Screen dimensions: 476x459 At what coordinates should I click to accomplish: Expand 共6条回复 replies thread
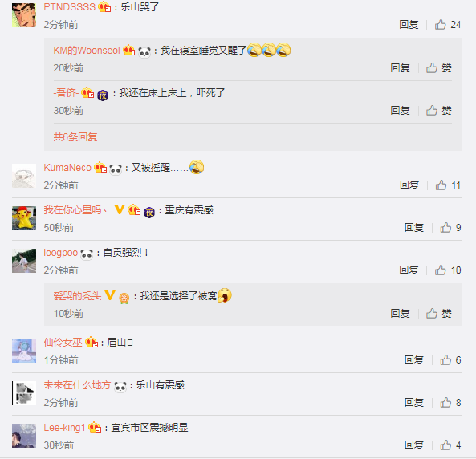pos(75,137)
